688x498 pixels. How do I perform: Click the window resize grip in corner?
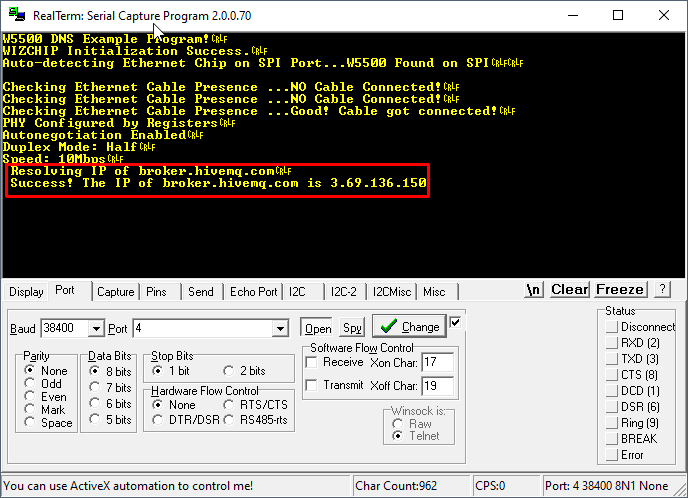coord(681,491)
